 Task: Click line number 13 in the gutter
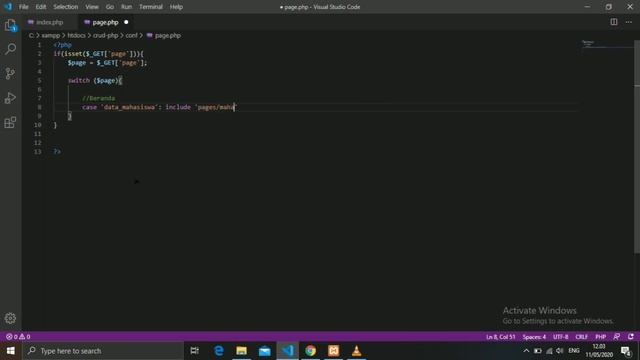coord(38,151)
